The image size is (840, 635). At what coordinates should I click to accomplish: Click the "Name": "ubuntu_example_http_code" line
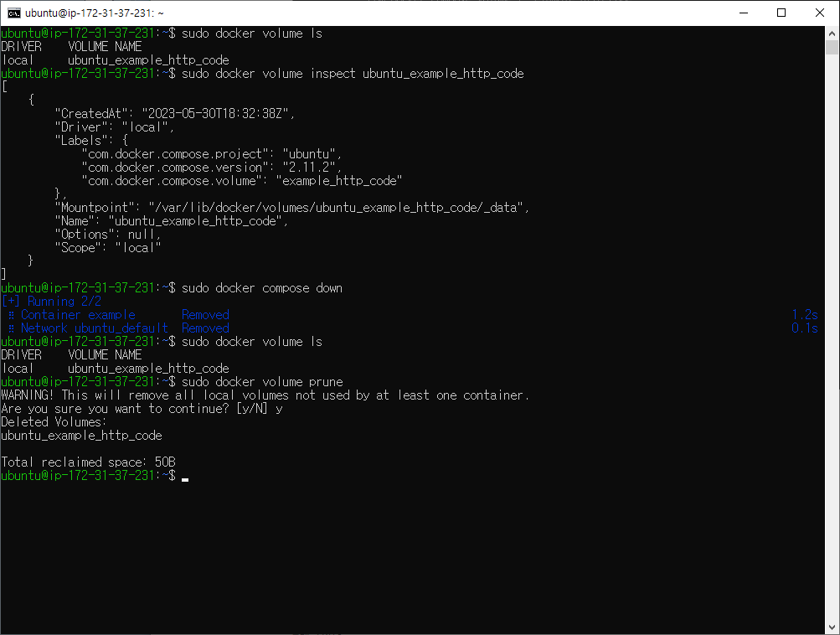click(172, 221)
